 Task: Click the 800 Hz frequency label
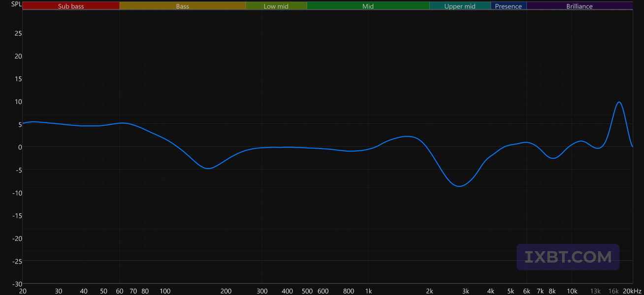[349, 291]
